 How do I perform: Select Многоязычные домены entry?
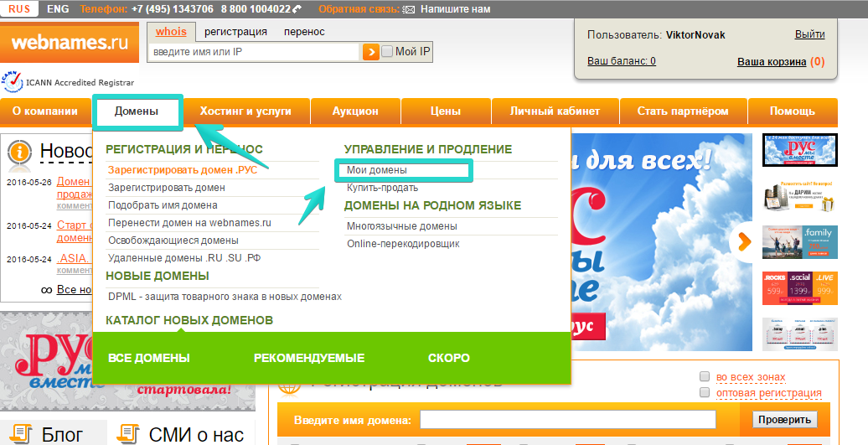pos(402,226)
